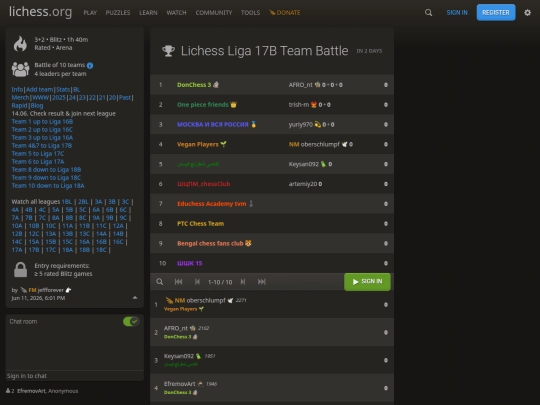Watch league 18C link

click(x=101, y=250)
